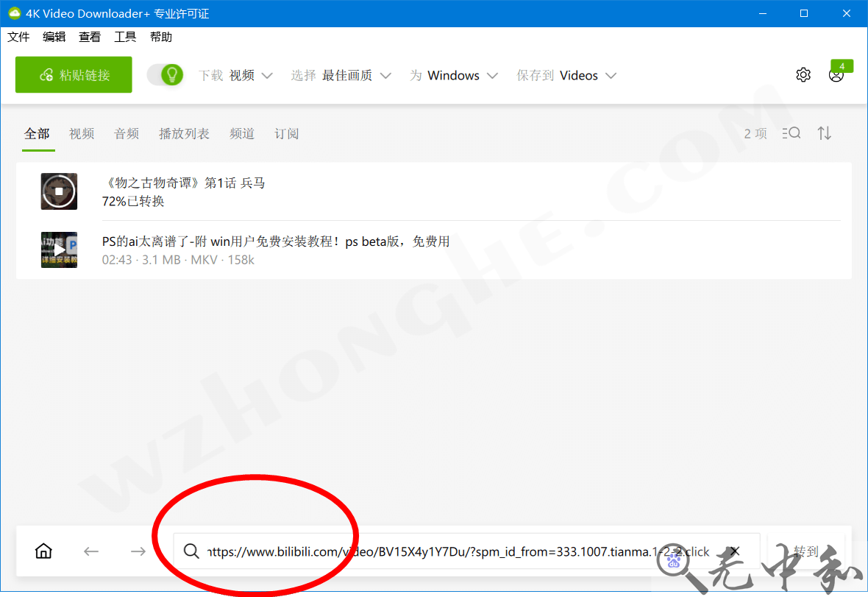Click the PS beta video thumbnail
868x597 pixels.
[x=59, y=250]
